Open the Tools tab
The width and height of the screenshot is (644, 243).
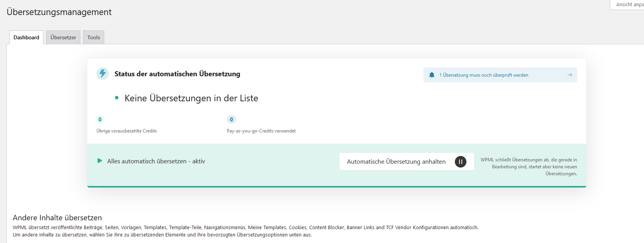(93, 37)
